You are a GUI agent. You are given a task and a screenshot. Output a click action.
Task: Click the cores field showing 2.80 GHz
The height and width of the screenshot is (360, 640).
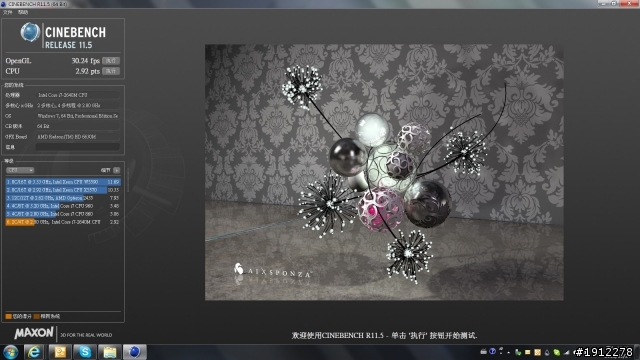click(78, 105)
